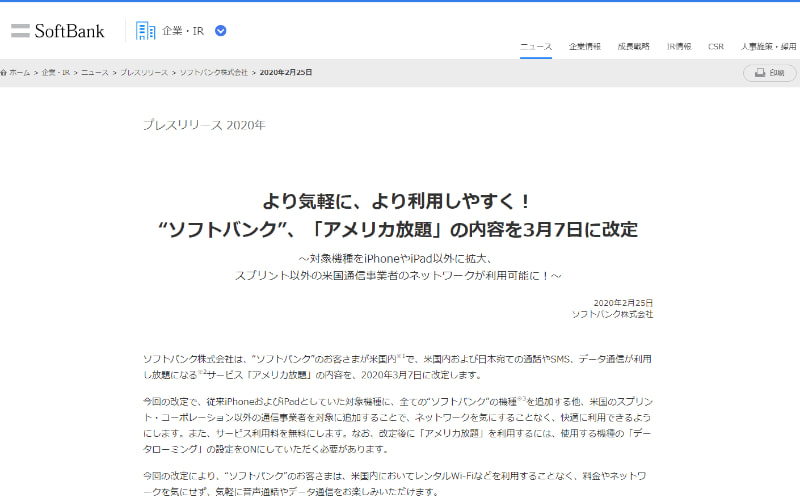Go to ソフトバンク株式会社 in the breadcrumb
Screen dimensions: 800x502
tap(214, 73)
